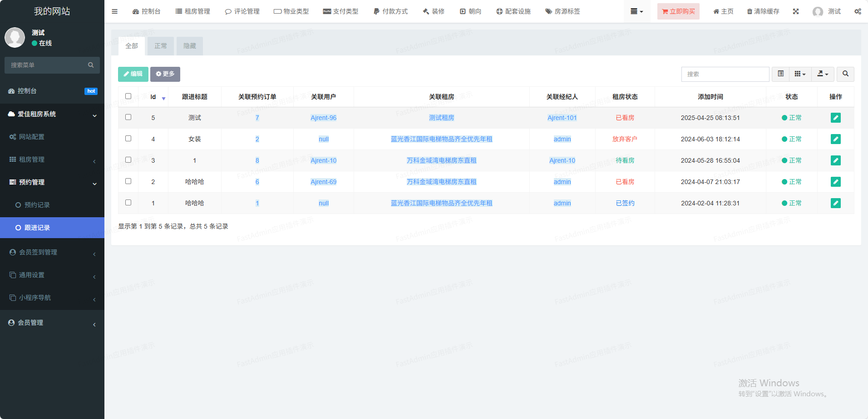Expand the 会员签到管理 sidebar menu
This screenshot has height=419, width=868.
52,252
